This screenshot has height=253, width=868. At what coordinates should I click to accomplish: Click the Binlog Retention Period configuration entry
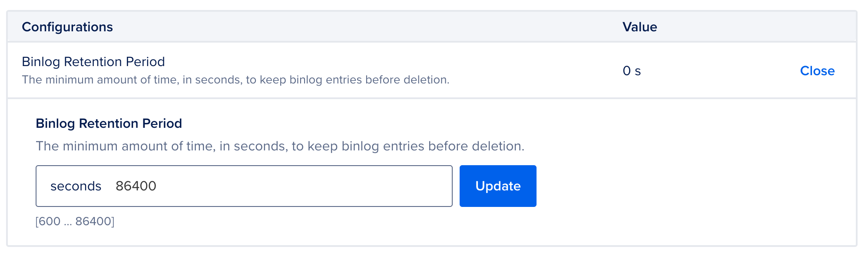[x=93, y=62]
